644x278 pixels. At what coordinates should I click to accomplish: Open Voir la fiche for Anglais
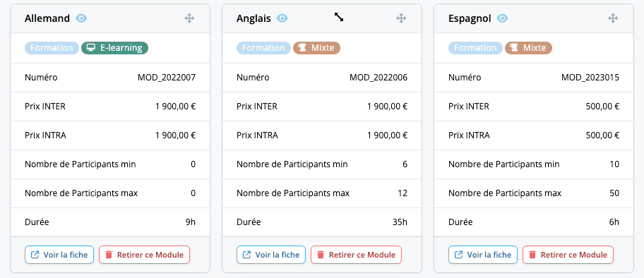[x=271, y=255]
